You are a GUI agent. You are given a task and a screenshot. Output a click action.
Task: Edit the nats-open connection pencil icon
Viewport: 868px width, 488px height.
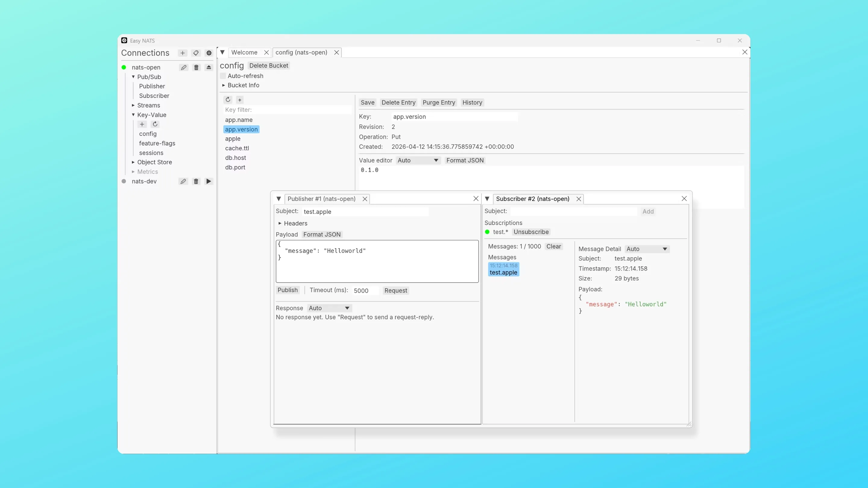pyautogui.click(x=183, y=67)
